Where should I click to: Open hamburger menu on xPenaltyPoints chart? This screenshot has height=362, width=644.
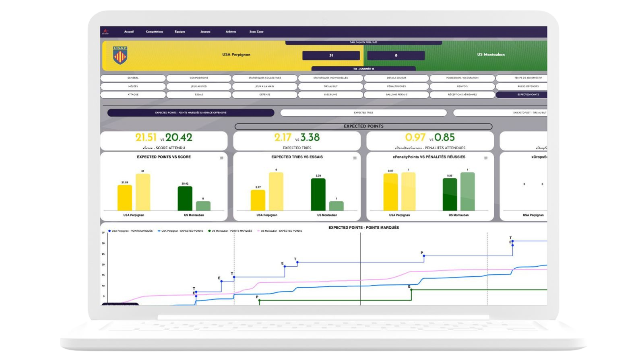[x=486, y=158]
